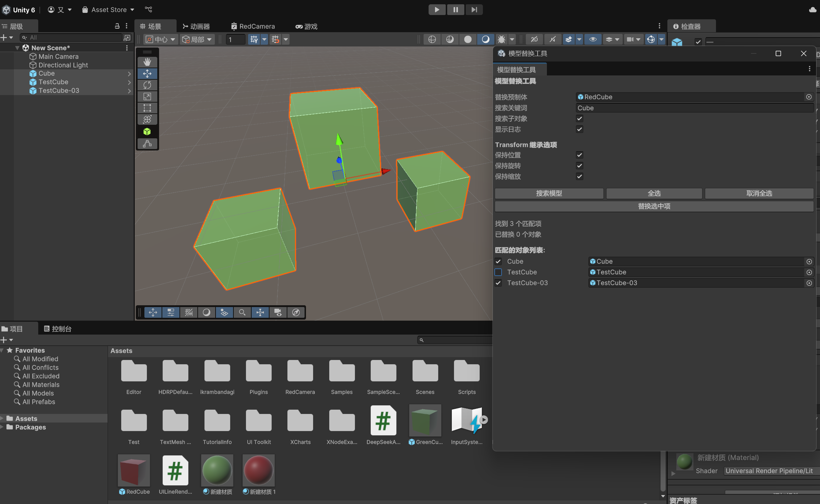Click the Pause button
This screenshot has width=820, height=504.
point(455,10)
